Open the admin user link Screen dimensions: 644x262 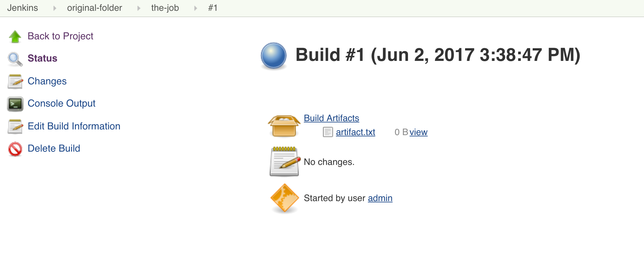click(380, 198)
